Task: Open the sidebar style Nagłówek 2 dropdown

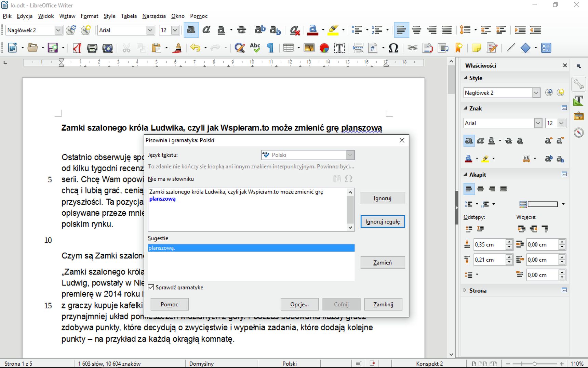Action: point(536,93)
